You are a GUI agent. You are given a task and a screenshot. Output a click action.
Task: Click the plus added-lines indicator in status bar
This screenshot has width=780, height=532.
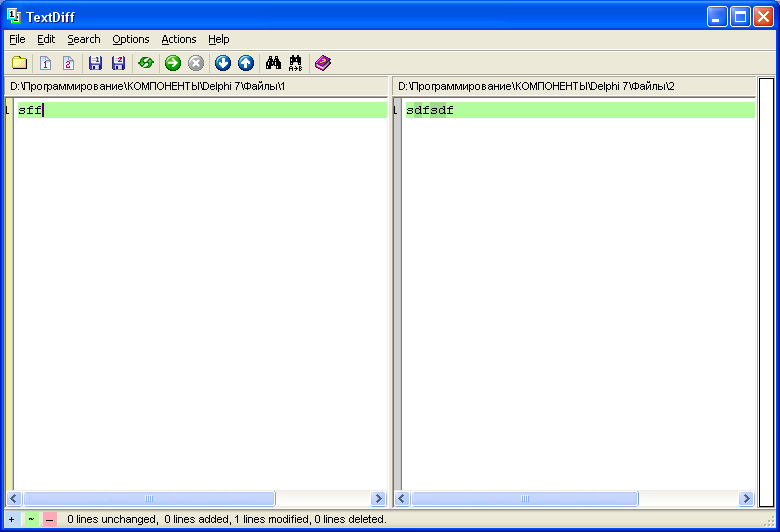pyautogui.click(x=11, y=519)
